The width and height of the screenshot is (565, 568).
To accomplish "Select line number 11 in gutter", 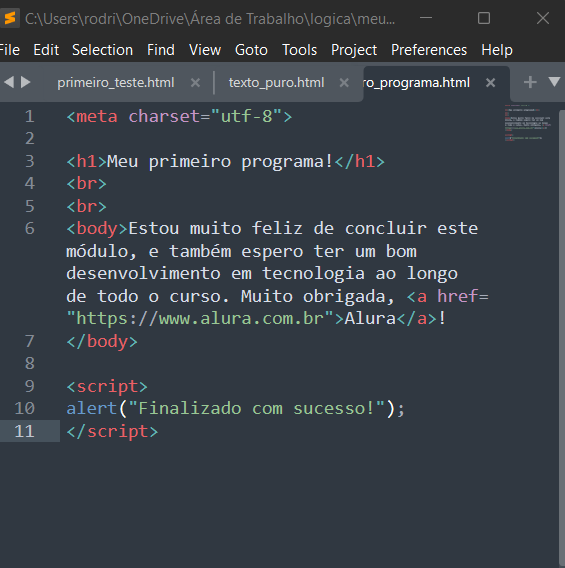I will pos(25,431).
